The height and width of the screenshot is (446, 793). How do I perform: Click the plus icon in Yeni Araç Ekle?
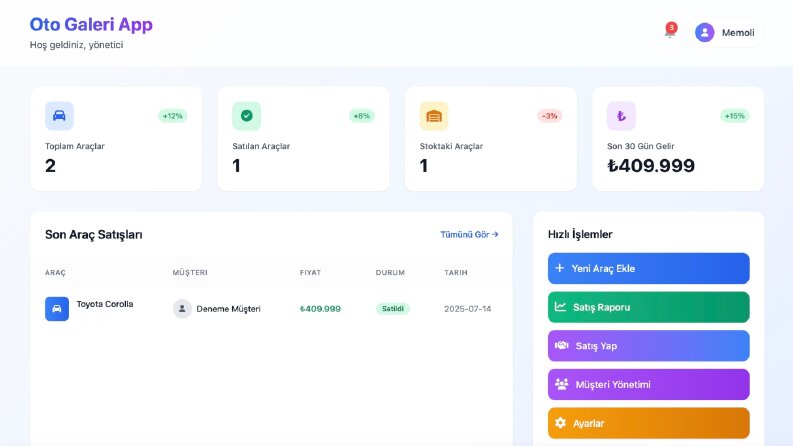(559, 268)
